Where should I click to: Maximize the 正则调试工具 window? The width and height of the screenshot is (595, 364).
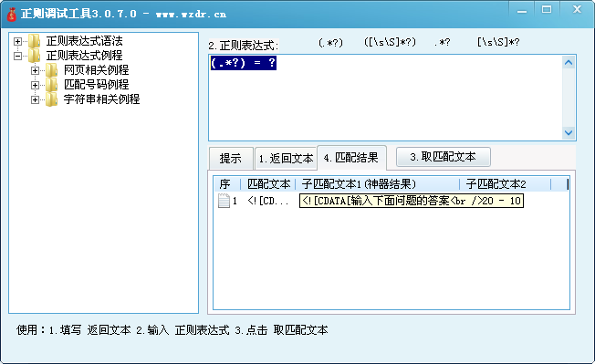coord(547,10)
